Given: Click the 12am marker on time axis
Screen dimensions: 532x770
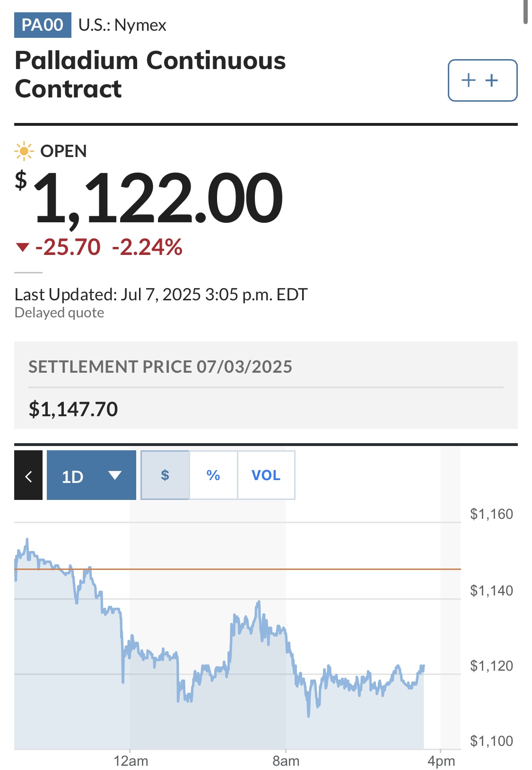Looking at the screenshot, I should coord(131,761).
